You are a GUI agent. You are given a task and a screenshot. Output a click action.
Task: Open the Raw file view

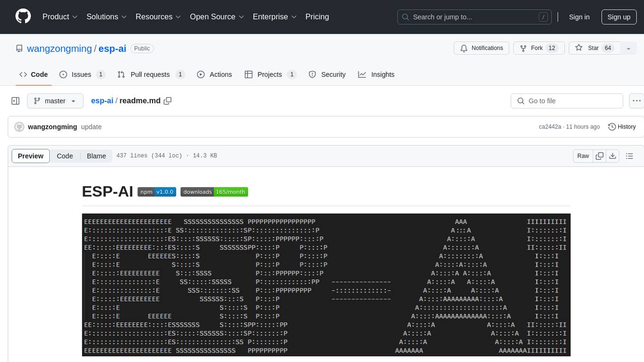[583, 156]
